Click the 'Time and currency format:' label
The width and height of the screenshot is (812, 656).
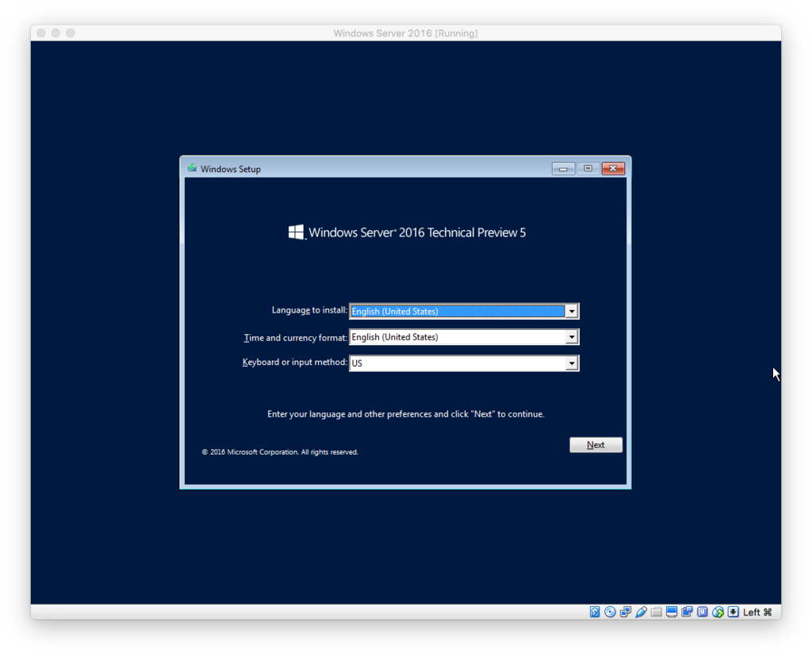[295, 337]
